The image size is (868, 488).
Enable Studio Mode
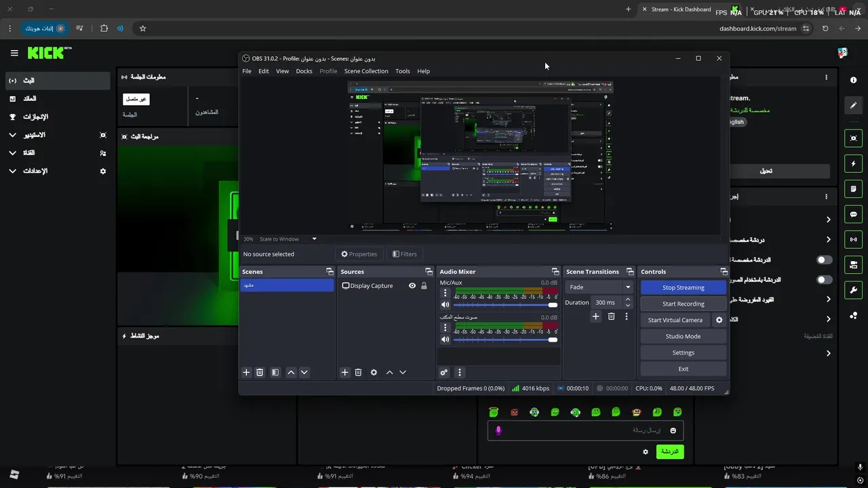[683, 336]
